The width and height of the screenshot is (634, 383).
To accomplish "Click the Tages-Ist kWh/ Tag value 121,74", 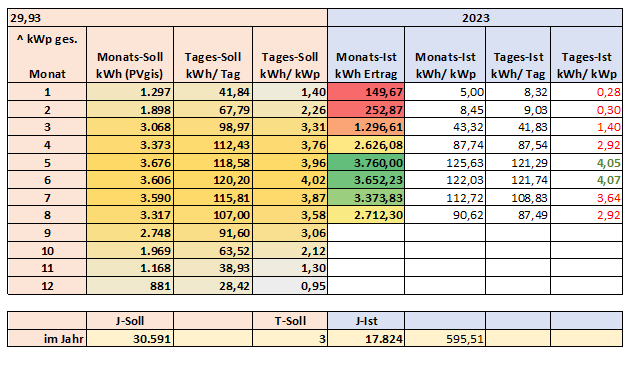I will [518, 180].
